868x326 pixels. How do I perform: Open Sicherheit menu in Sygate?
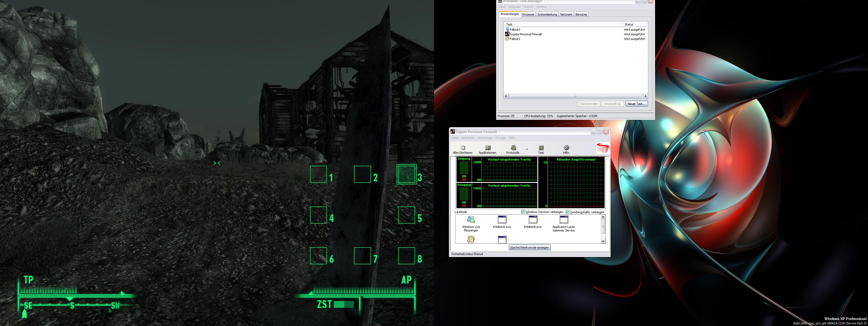(x=468, y=138)
